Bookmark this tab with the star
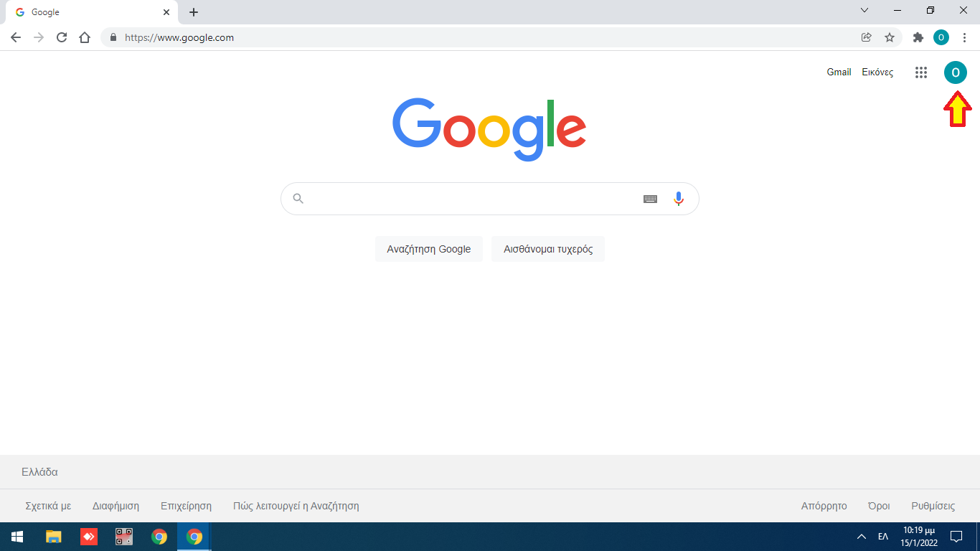Image resolution: width=980 pixels, height=551 pixels. [890, 37]
